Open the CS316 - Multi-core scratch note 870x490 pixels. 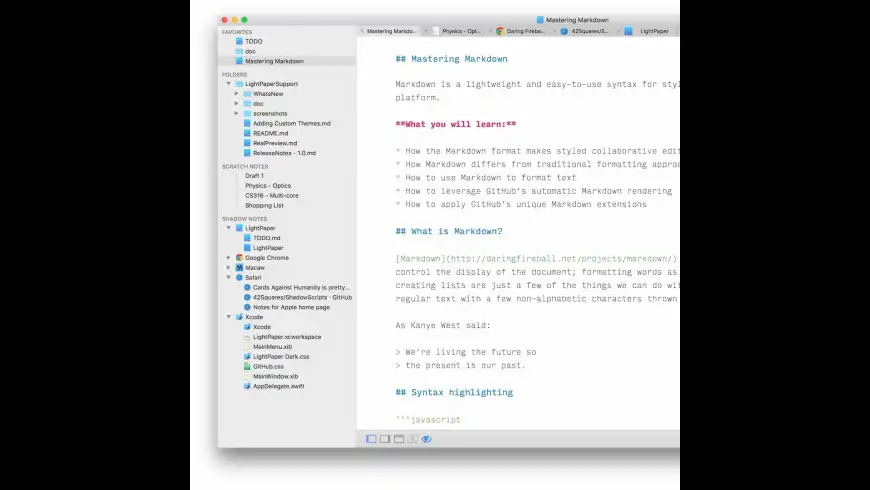pyautogui.click(x=272, y=195)
